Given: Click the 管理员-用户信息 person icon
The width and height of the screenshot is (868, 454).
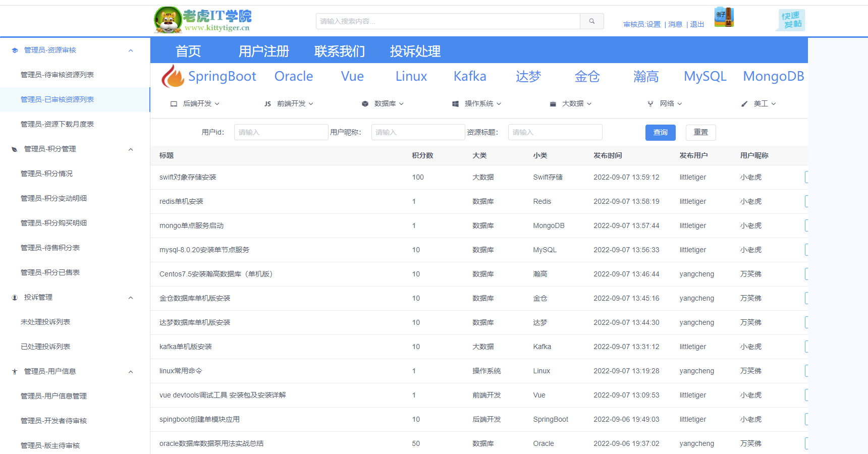Looking at the screenshot, I should (15, 372).
